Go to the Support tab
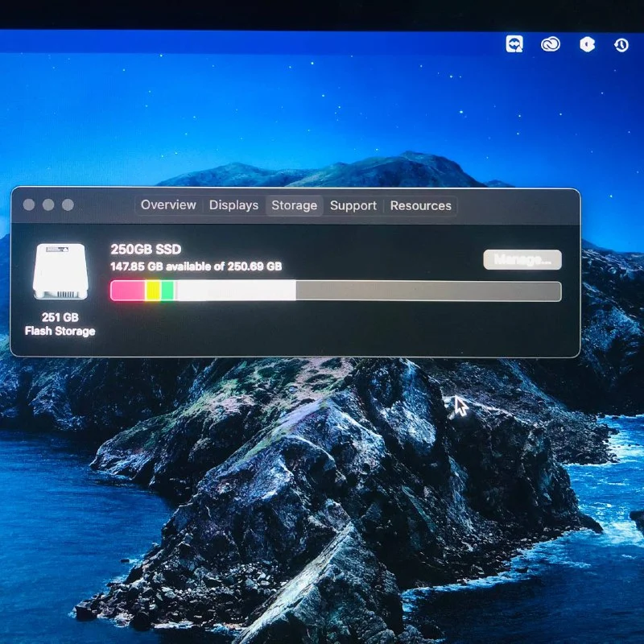The width and height of the screenshot is (644, 644). 353,205
